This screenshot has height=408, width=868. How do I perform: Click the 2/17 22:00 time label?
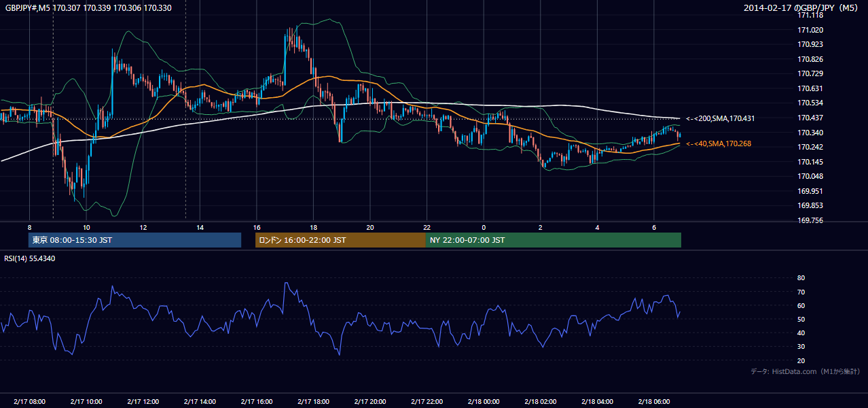[427, 402]
